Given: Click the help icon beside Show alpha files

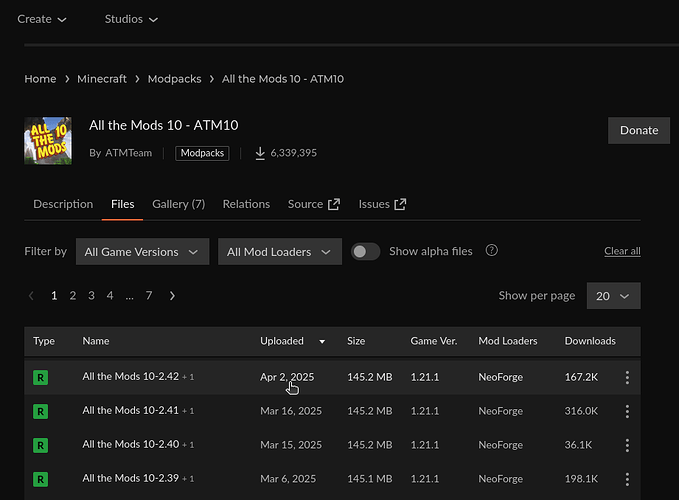Looking at the screenshot, I should click(x=491, y=251).
